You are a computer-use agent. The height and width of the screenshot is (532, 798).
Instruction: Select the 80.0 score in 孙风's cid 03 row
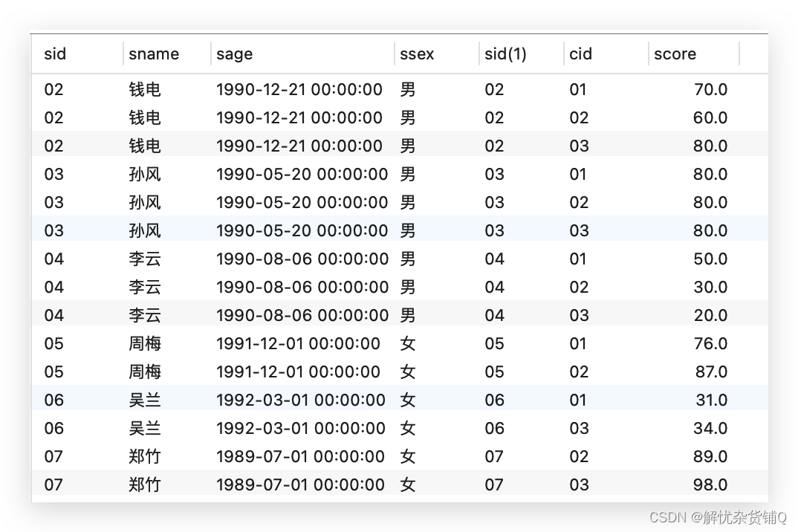click(x=710, y=230)
